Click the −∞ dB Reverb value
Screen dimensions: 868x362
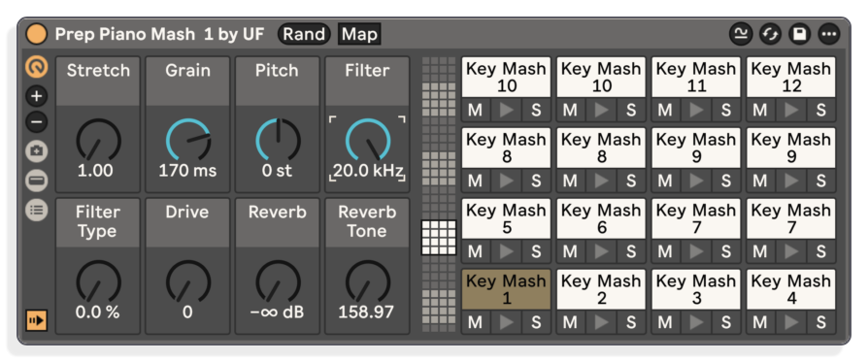277,313
